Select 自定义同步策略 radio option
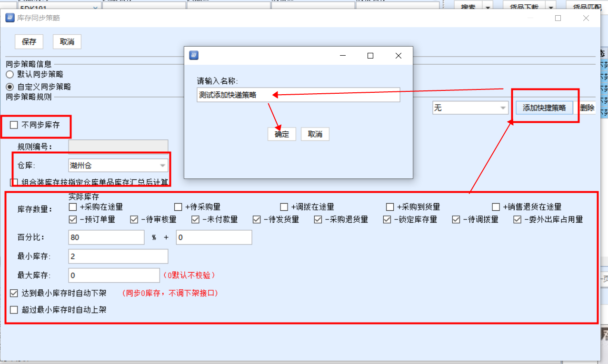This screenshot has height=364, width=608. (x=10, y=87)
